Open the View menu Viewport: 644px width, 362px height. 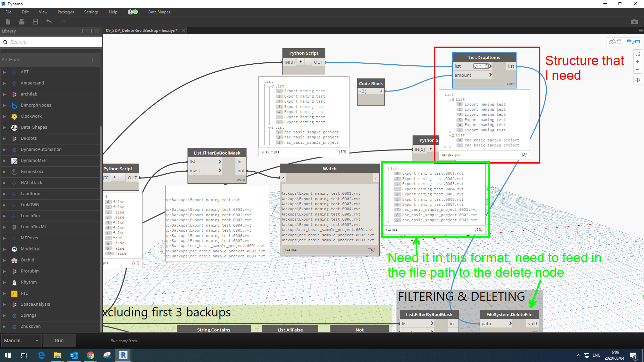(x=43, y=12)
